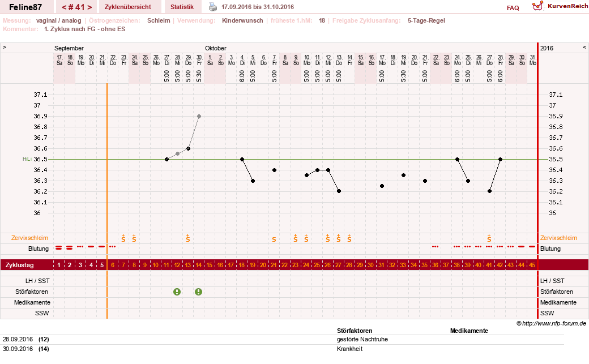This screenshot has height=364, width=589.
Task: Click cervical mucus S+ symbol on cycle day 7
Action: pos(123,238)
